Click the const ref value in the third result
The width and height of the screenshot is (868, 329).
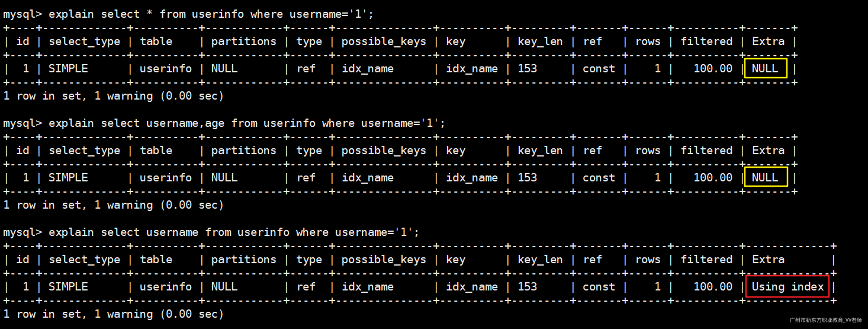click(x=599, y=286)
